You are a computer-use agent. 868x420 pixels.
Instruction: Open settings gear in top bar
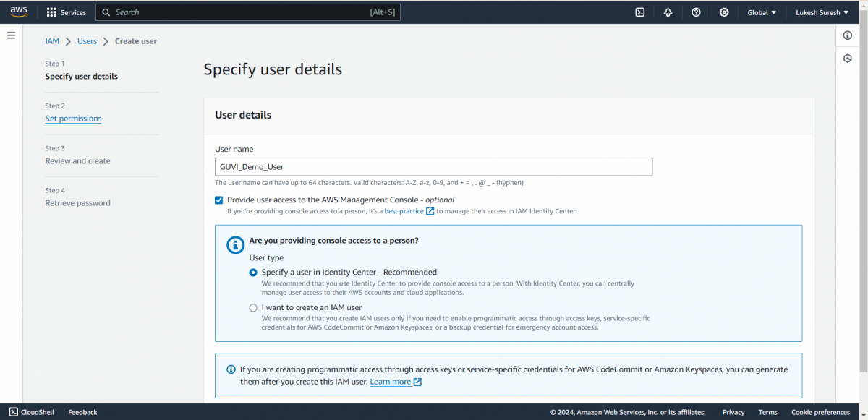pyautogui.click(x=724, y=12)
